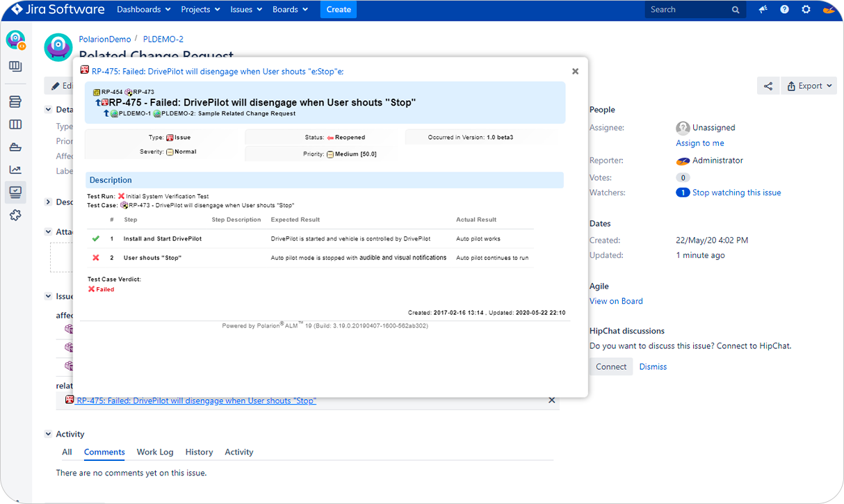Open the feedback megaphone icon
The height and width of the screenshot is (504, 844).
(763, 10)
